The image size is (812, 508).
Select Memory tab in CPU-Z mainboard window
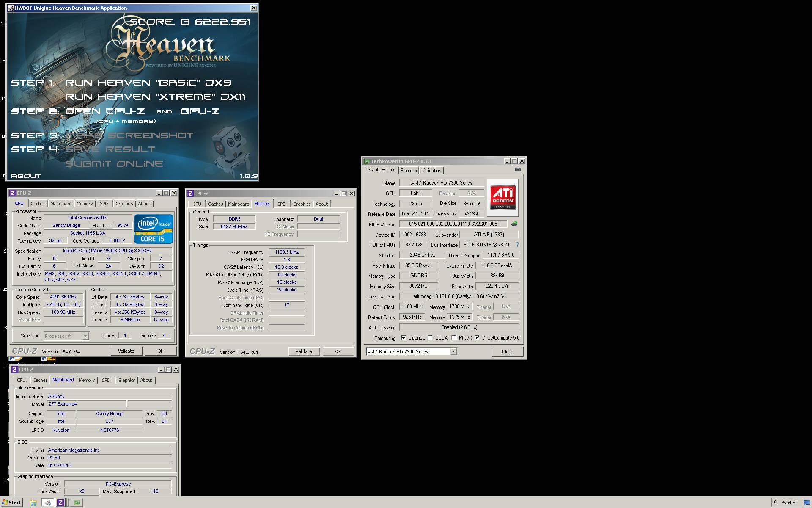(x=87, y=380)
